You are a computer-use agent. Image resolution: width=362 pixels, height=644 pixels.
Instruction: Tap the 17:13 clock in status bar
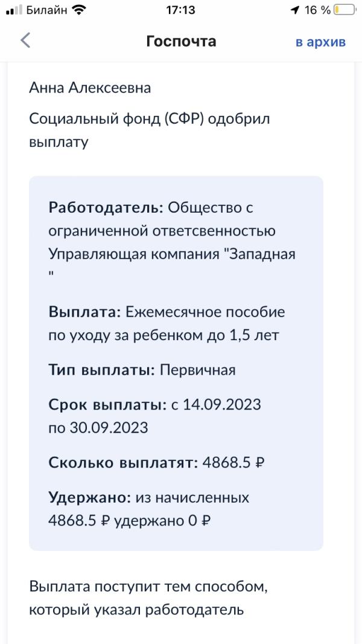[180, 10]
